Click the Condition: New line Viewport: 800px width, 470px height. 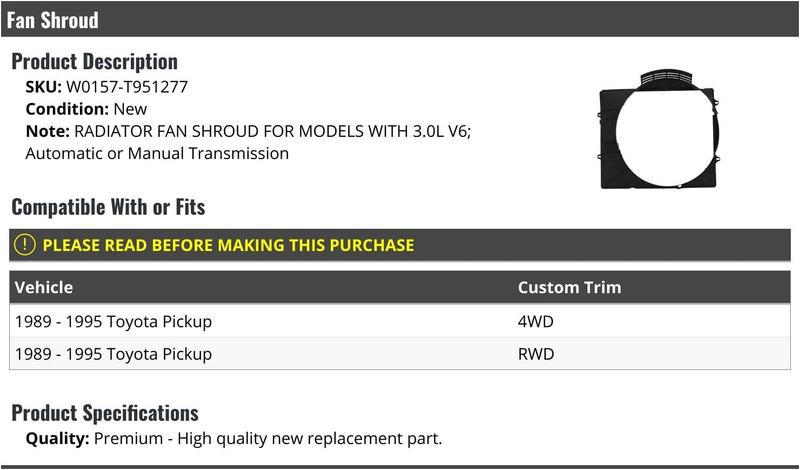click(x=86, y=109)
